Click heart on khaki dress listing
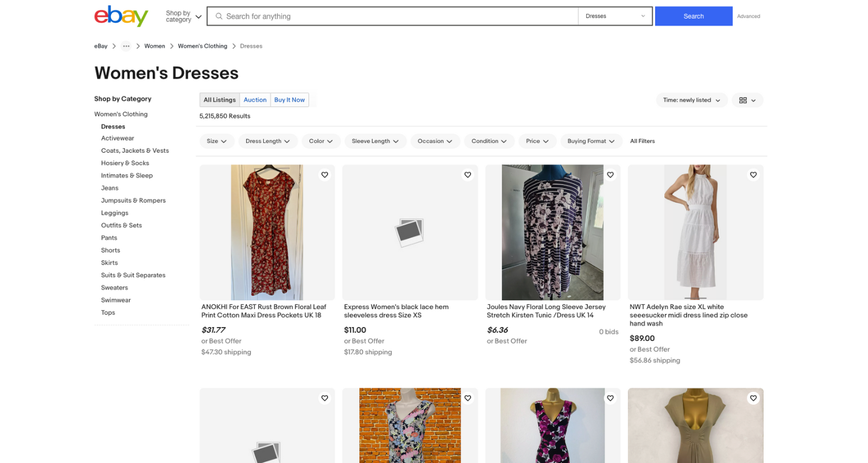 (x=753, y=398)
